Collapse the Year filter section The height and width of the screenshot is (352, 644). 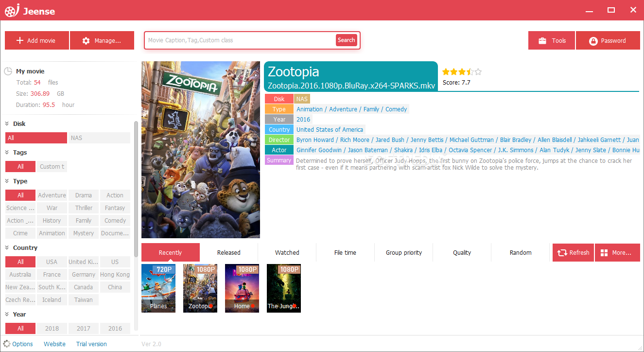coord(7,314)
